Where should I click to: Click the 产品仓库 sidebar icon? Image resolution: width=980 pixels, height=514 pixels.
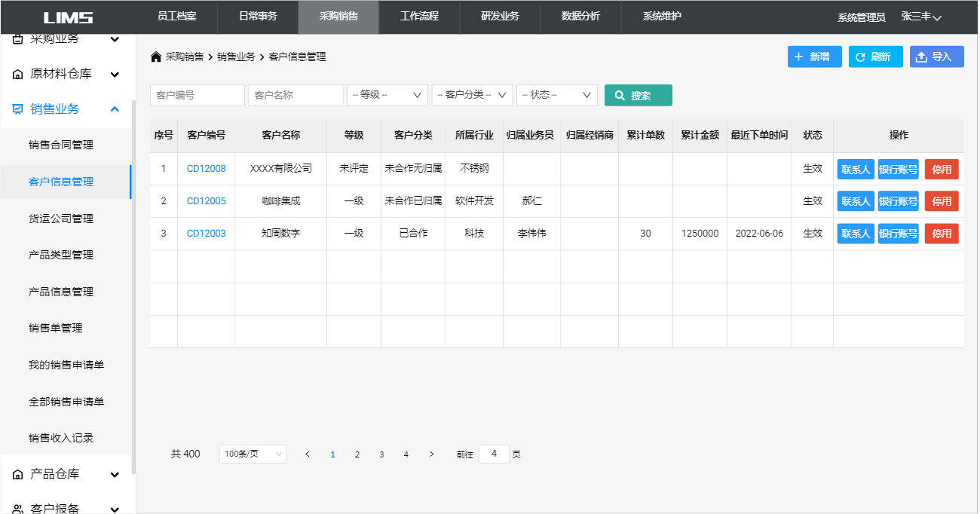pos(18,475)
